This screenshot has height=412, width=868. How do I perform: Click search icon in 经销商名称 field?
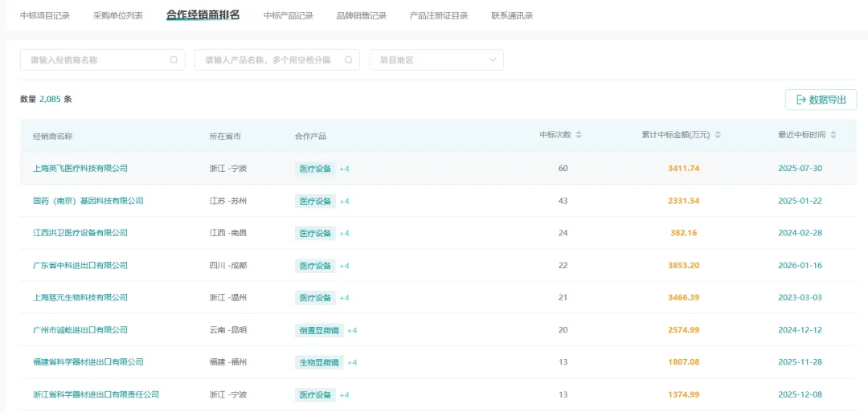click(174, 59)
